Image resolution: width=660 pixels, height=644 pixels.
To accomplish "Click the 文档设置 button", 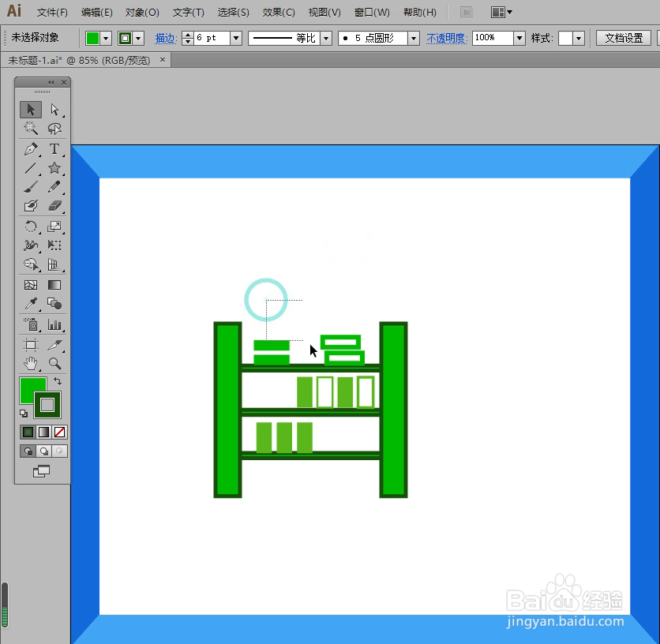I will point(624,38).
